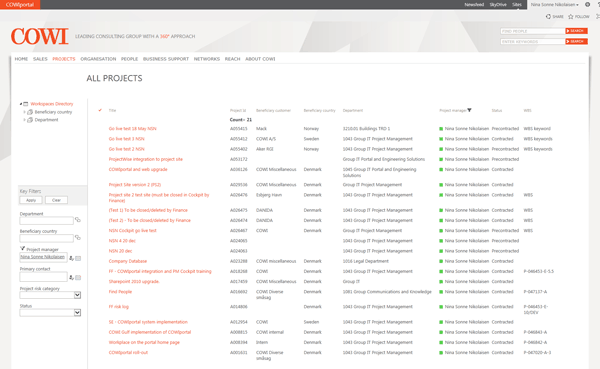Click the COWIportal tab in the top bar
Image resolution: width=600 pixels, height=369 pixels.
pyautogui.click(x=20, y=5)
